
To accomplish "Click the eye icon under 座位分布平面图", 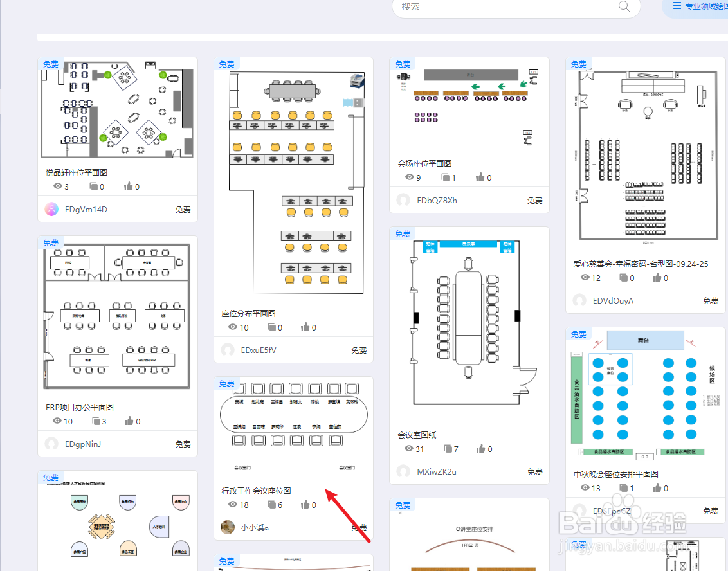I will pyautogui.click(x=233, y=327).
